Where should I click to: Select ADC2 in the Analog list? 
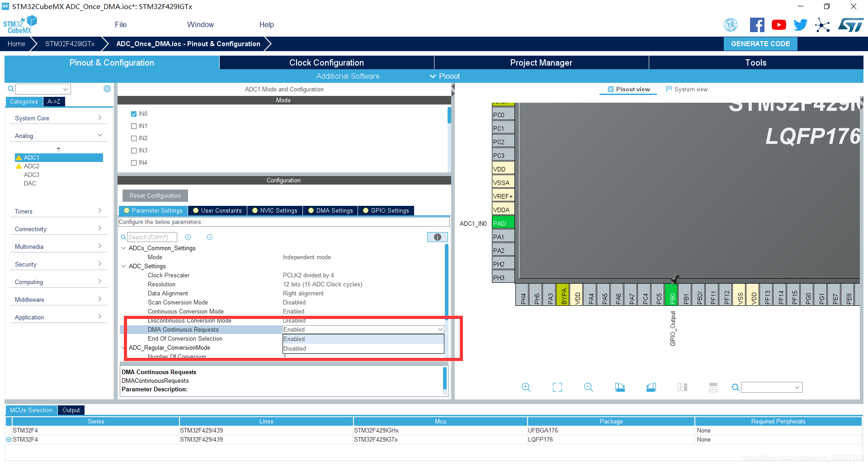click(32, 166)
